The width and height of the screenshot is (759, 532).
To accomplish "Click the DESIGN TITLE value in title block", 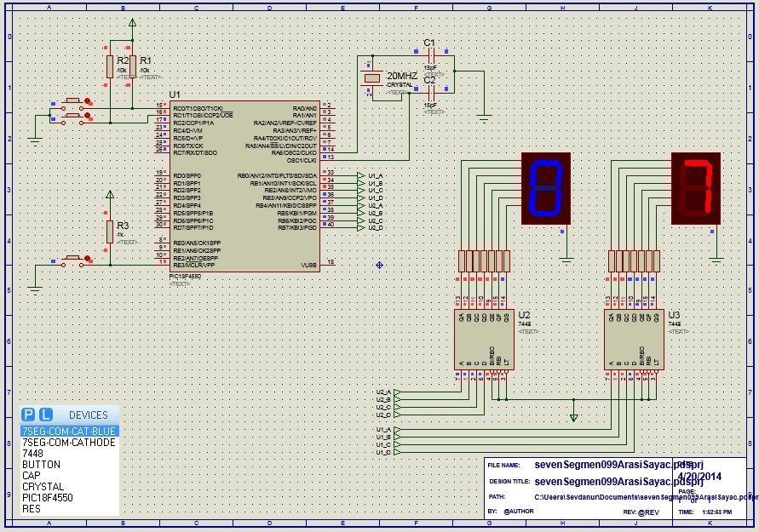I will click(618, 481).
